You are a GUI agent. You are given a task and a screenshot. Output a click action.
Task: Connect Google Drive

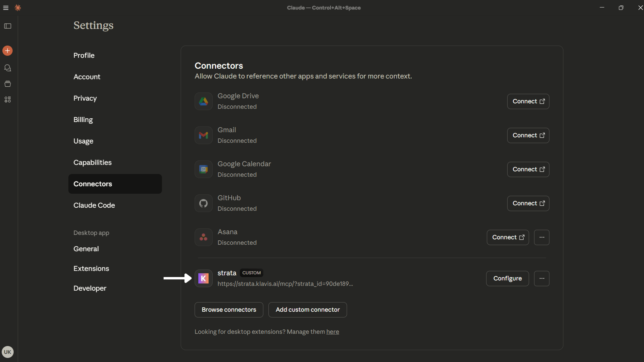[528, 101]
